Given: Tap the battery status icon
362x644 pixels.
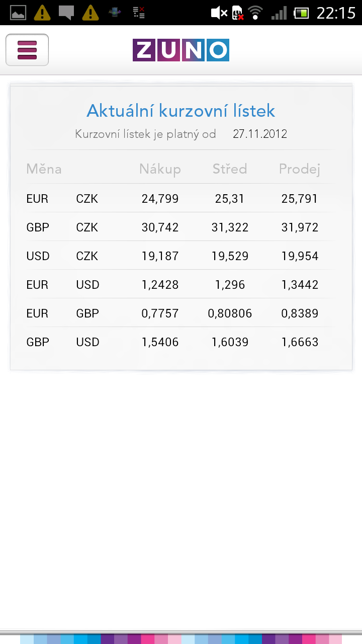Looking at the screenshot, I should click(x=301, y=13).
